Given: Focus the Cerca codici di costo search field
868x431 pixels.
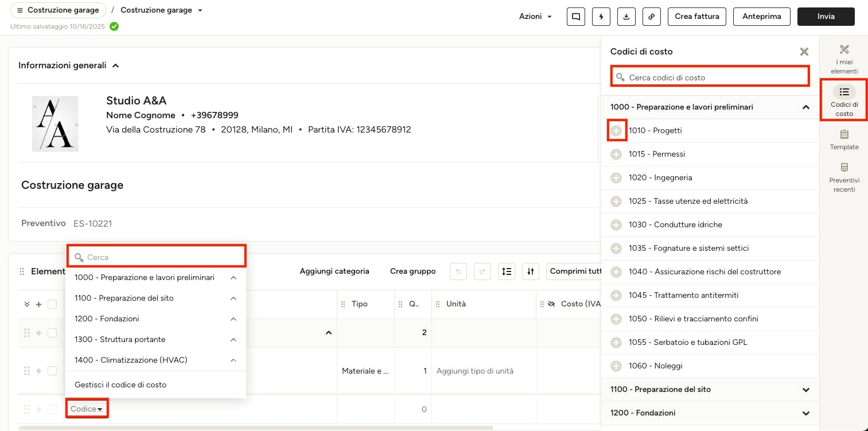Looking at the screenshot, I should point(710,77).
